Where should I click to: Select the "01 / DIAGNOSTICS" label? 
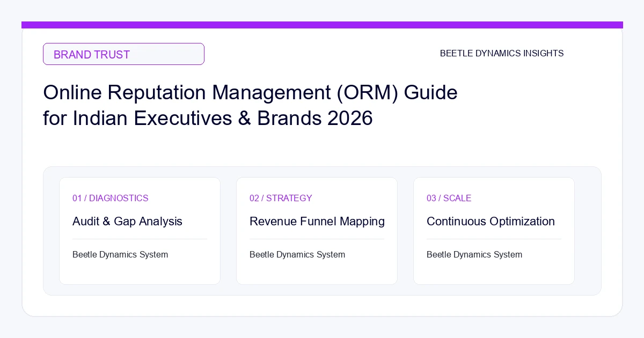(x=111, y=198)
